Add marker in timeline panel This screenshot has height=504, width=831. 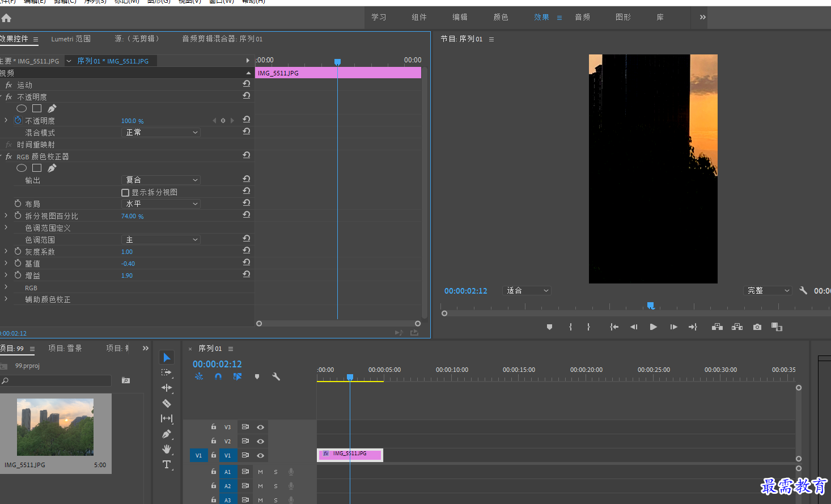[x=257, y=376]
